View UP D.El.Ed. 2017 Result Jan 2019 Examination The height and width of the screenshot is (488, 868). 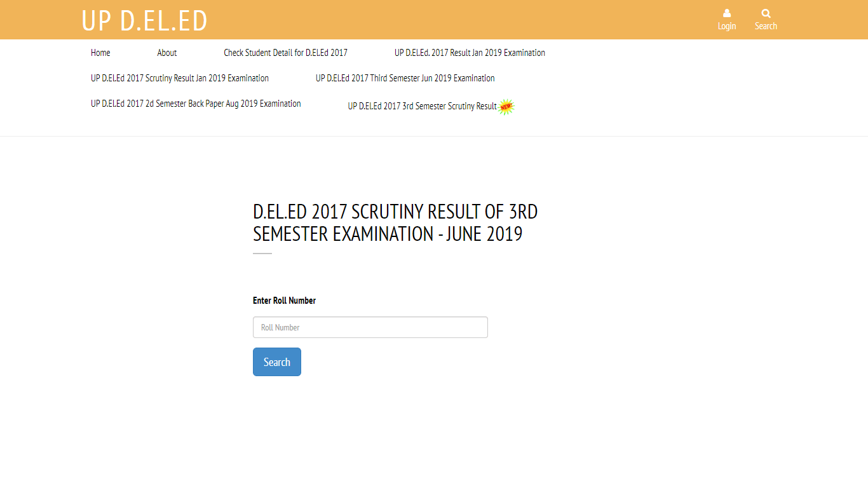tap(470, 53)
